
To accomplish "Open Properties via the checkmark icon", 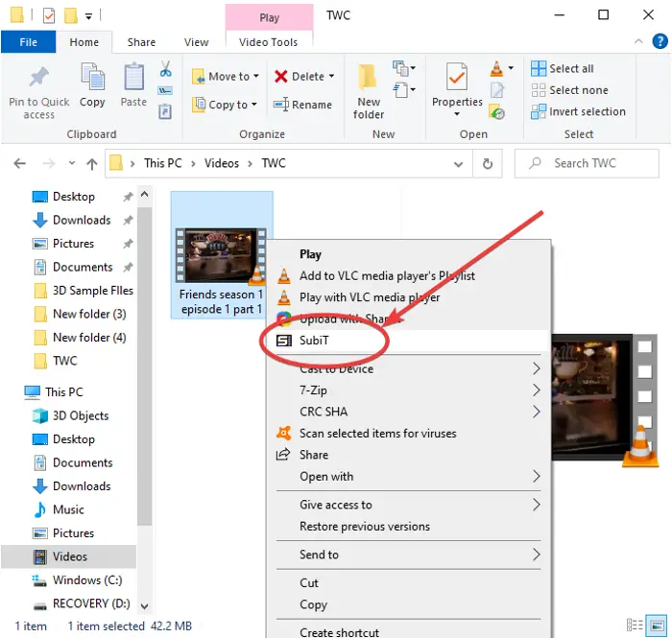I will click(456, 76).
